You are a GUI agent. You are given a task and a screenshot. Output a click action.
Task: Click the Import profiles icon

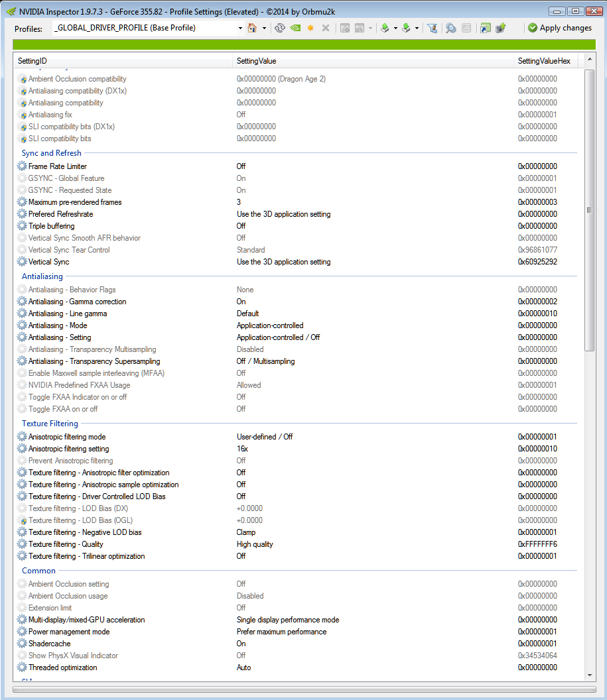[x=406, y=28]
